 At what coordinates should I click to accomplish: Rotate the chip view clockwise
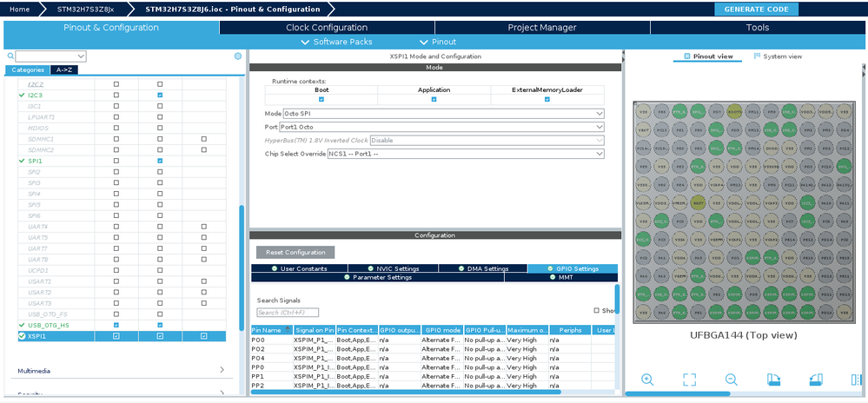(x=773, y=380)
